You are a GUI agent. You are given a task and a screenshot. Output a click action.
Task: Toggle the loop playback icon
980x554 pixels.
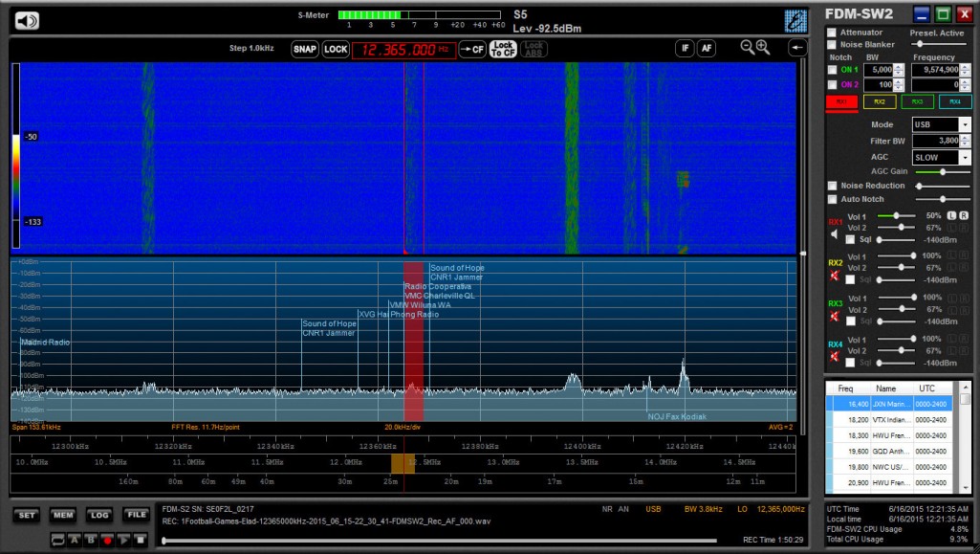57,540
